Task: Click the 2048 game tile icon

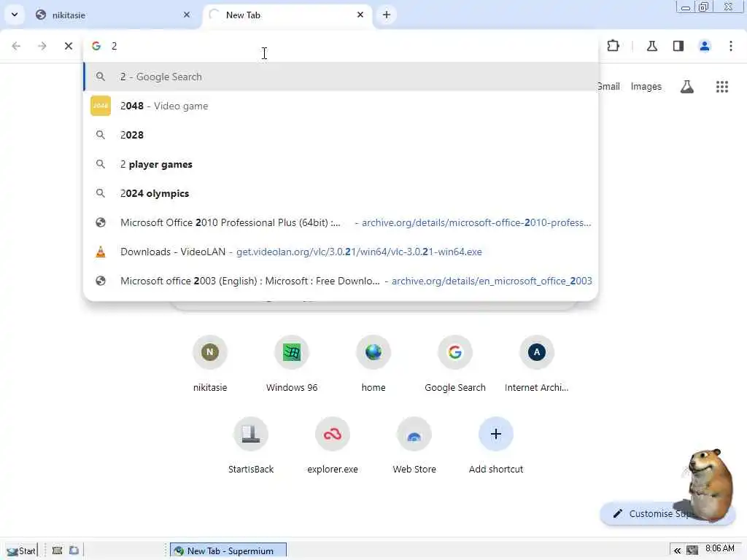Action: pyautogui.click(x=101, y=106)
